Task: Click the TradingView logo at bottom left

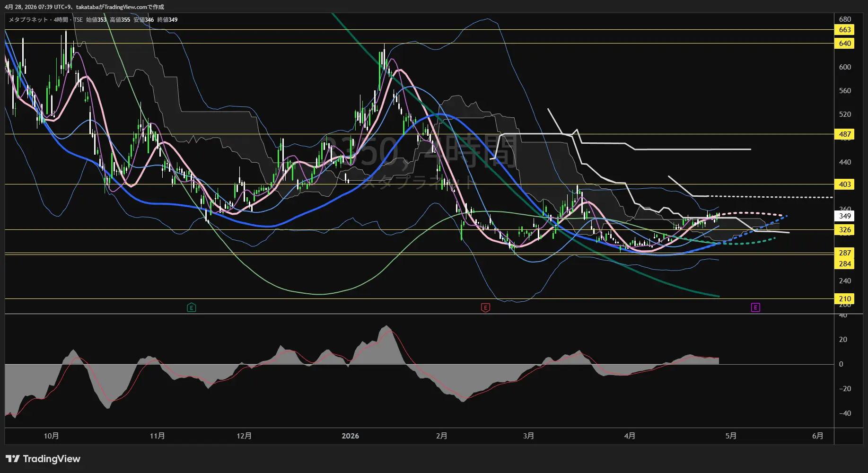Action: coord(43,459)
